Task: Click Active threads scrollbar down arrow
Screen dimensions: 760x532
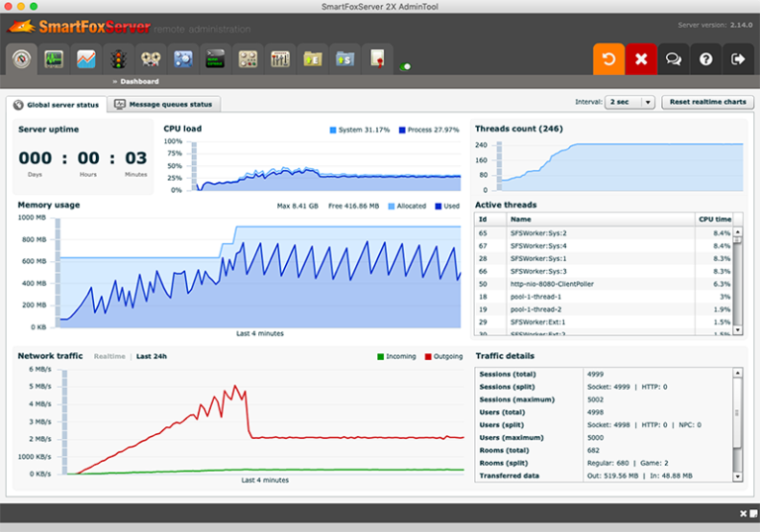Action: pyautogui.click(x=737, y=330)
